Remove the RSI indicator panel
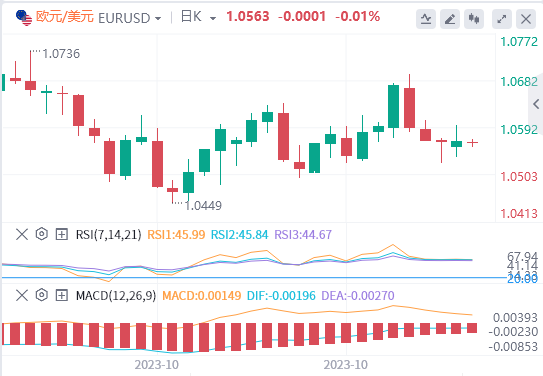The width and height of the screenshot is (543, 376). coord(22,234)
